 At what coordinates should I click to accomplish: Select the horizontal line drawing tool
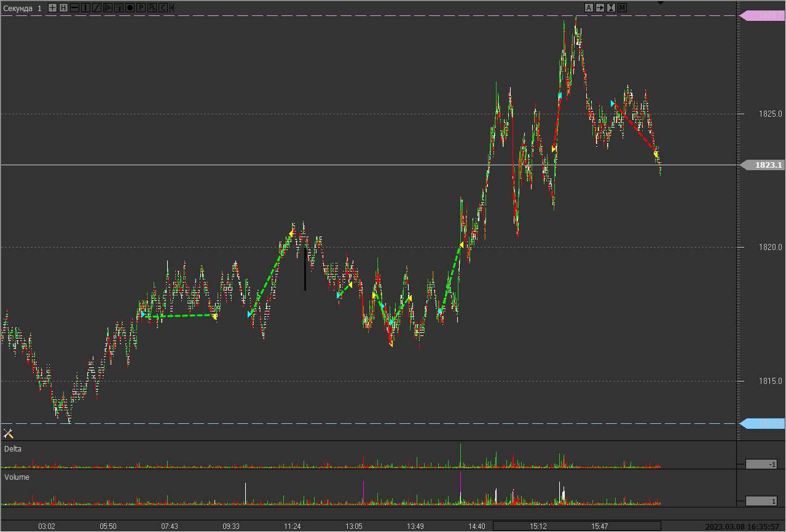tap(74, 7)
